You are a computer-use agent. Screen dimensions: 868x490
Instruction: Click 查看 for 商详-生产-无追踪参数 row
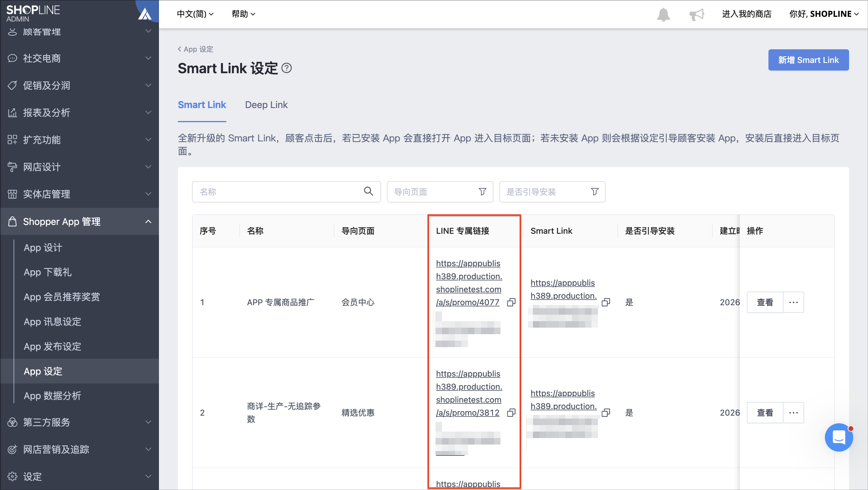765,413
